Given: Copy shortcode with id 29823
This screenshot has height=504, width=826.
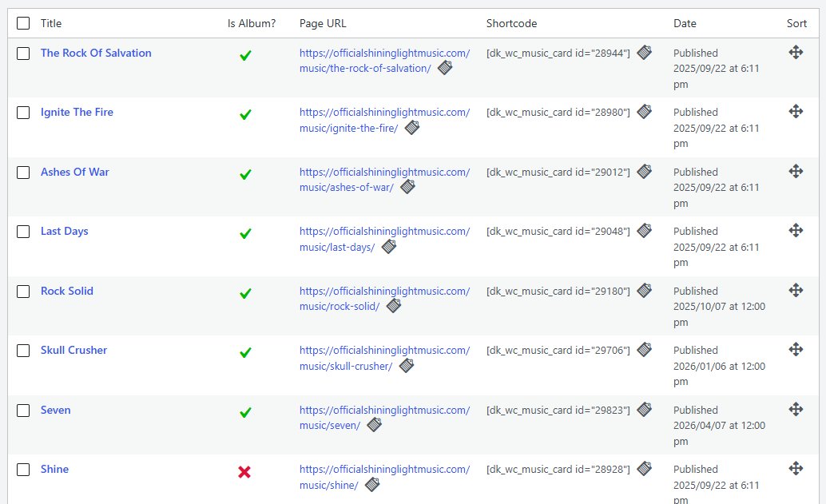Looking at the screenshot, I should point(644,409).
